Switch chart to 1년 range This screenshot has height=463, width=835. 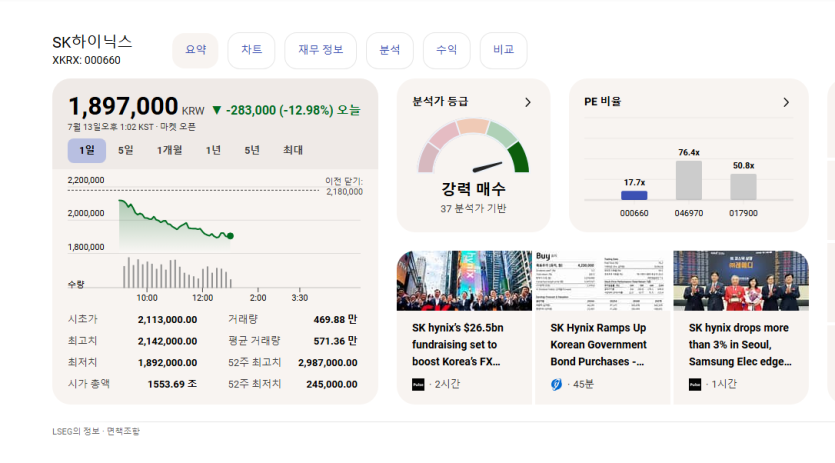point(213,150)
